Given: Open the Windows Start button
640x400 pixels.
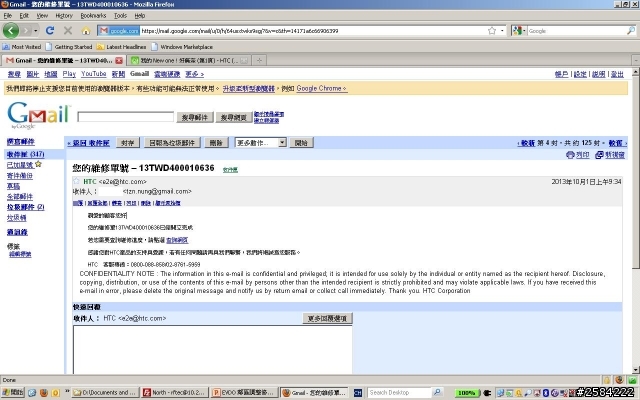Looking at the screenshot, I should (x=13, y=392).
